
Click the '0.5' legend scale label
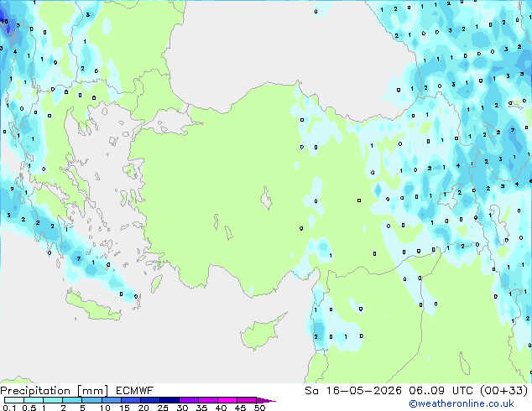click(29, 408)
